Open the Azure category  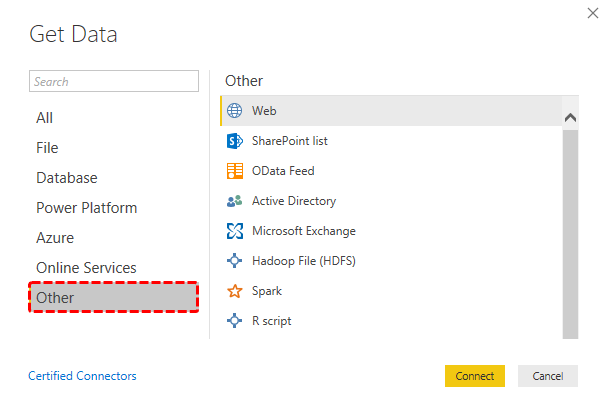point(55,237)
